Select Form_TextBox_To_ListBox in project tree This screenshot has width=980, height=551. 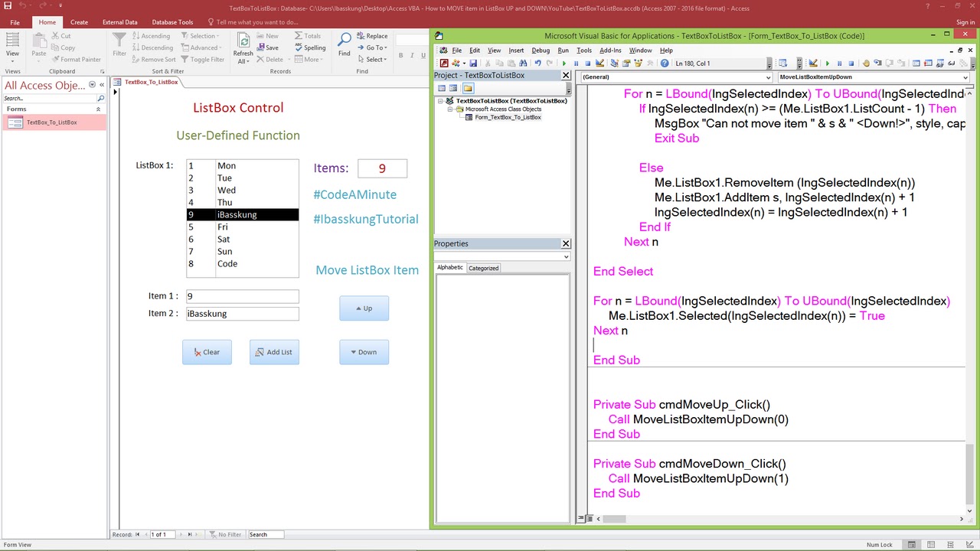click(x=508, y=117)
